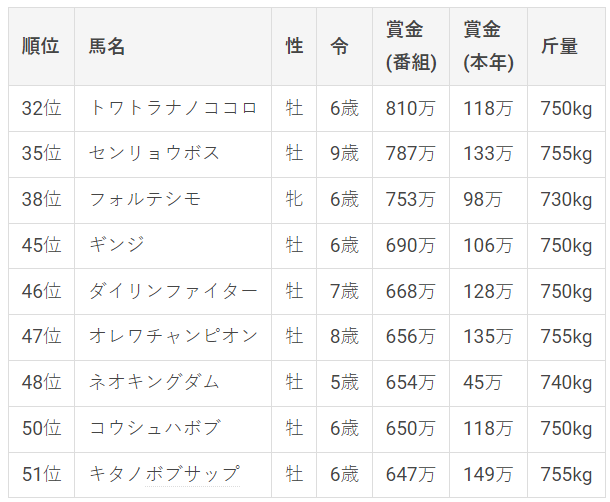This screenshot has width=610, height=502.
Task: Select horse name ギンジ
Action: 117,245
